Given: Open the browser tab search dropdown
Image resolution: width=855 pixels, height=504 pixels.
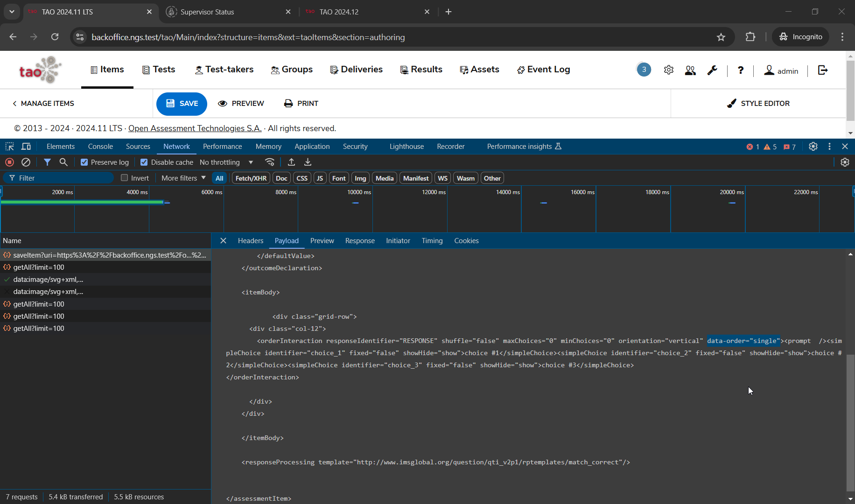Looking at the screenshot, I should click(x=12, y=12).
